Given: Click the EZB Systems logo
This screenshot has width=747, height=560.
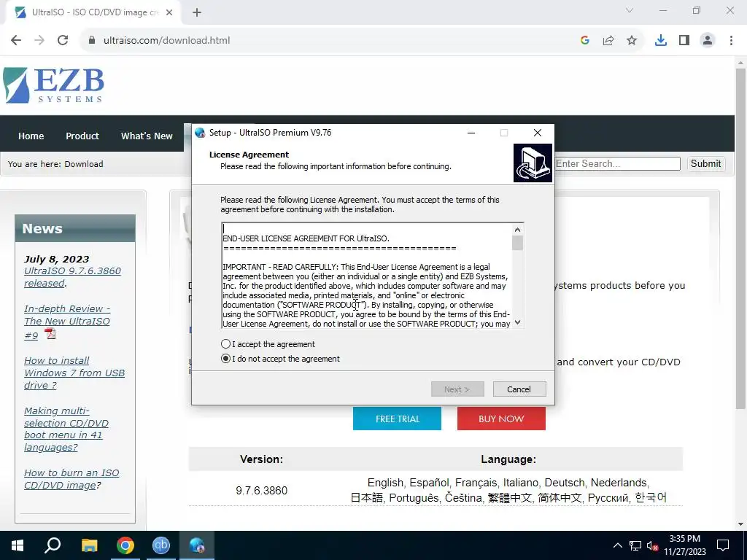Looking at the screenshot, I should pos(53,85).
